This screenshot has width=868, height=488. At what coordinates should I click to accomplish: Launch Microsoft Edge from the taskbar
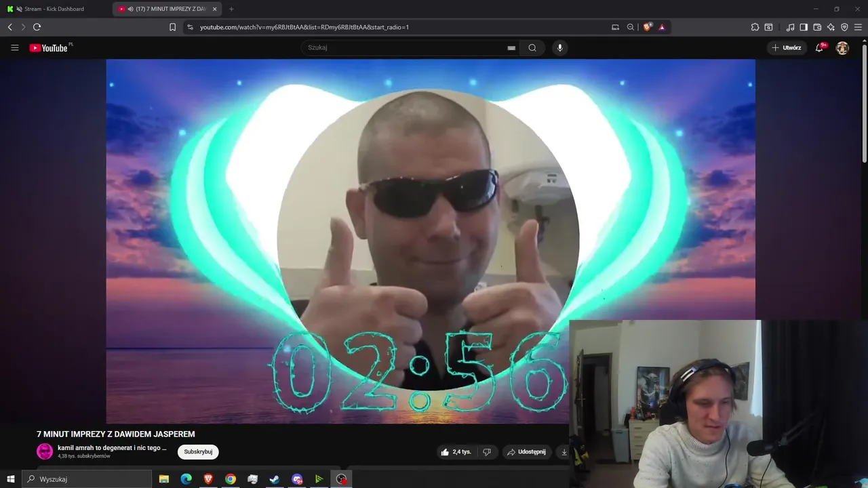(186, 479)
